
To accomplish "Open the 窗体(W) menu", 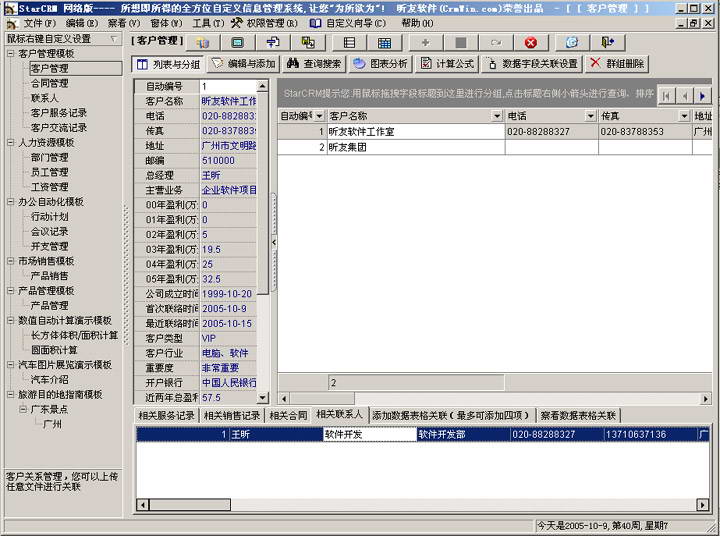I will click(166, 23).
